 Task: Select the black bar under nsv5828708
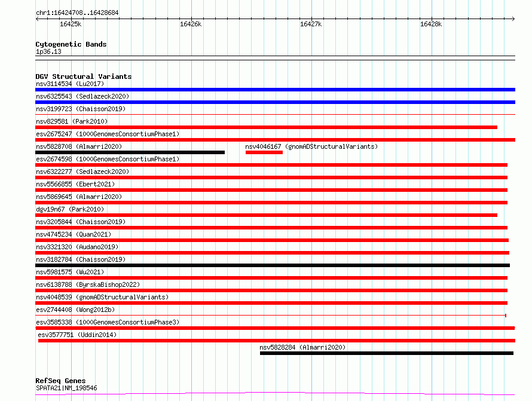coord(130,152)
